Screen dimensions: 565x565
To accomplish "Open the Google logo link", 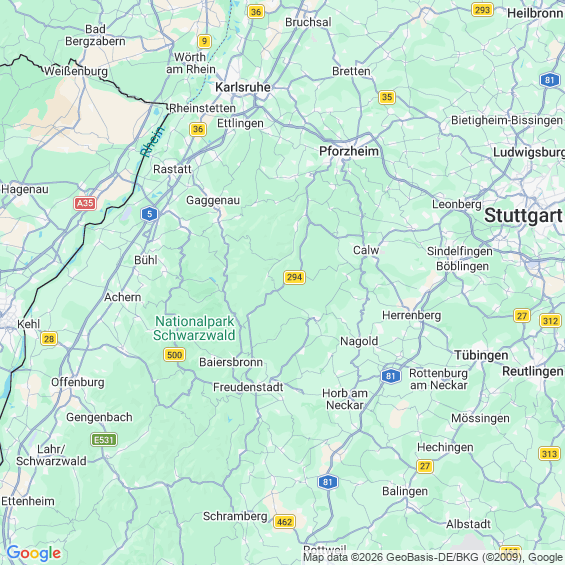I will point(34,553).
